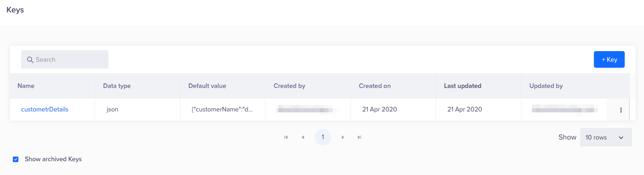Sort by Created by column header

[x=289, y=86]
